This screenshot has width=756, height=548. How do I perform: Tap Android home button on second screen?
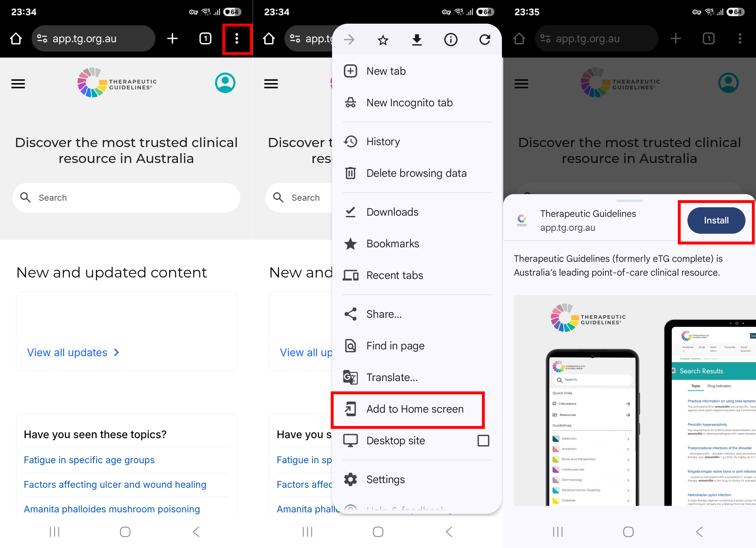point(378,532)
